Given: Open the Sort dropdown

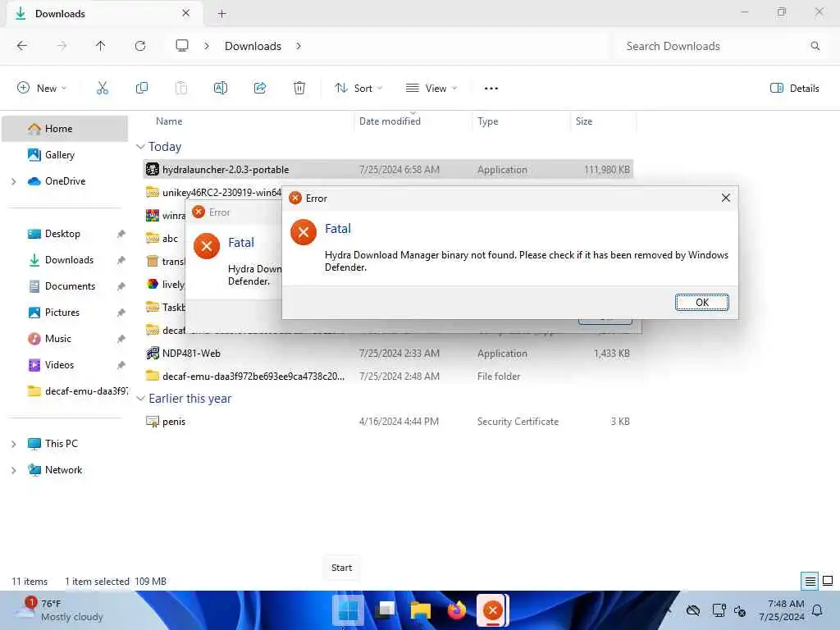Looking at the screenshot, I should click(358, 89).
